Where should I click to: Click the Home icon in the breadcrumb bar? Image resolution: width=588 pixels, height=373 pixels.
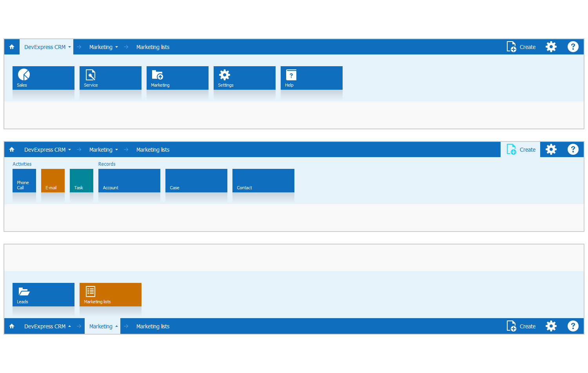click(11, 47)
